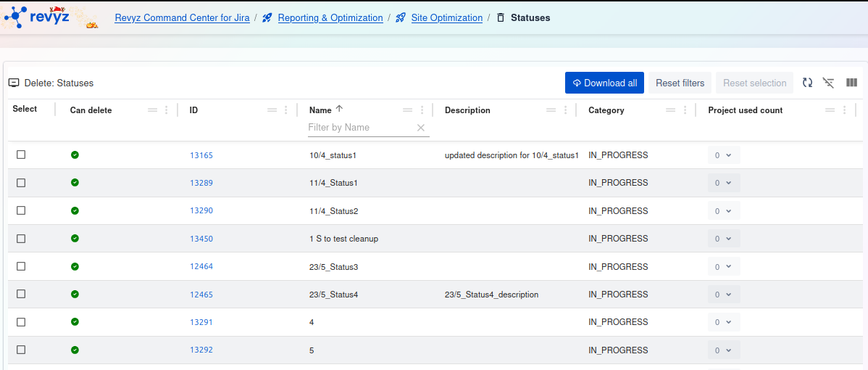The image size is (868, 370).
Task: Navigate to Site Optimization breadcrumb
Action: tap(446, 17)
